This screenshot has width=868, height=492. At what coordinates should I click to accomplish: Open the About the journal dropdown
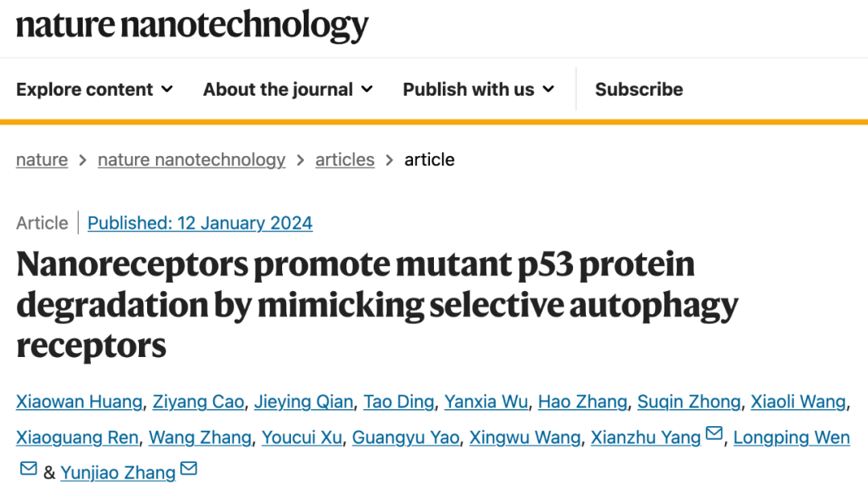tap(288, 89)
